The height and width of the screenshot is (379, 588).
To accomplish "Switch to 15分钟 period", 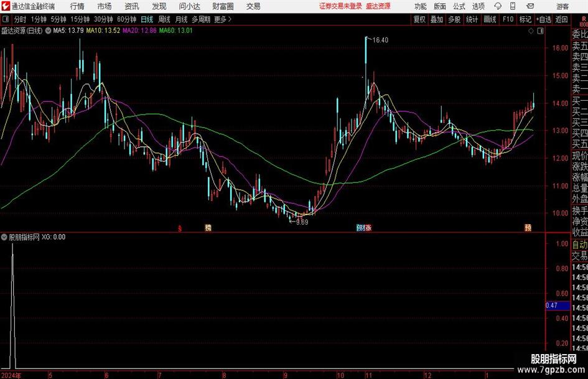I will coord(80,19).
